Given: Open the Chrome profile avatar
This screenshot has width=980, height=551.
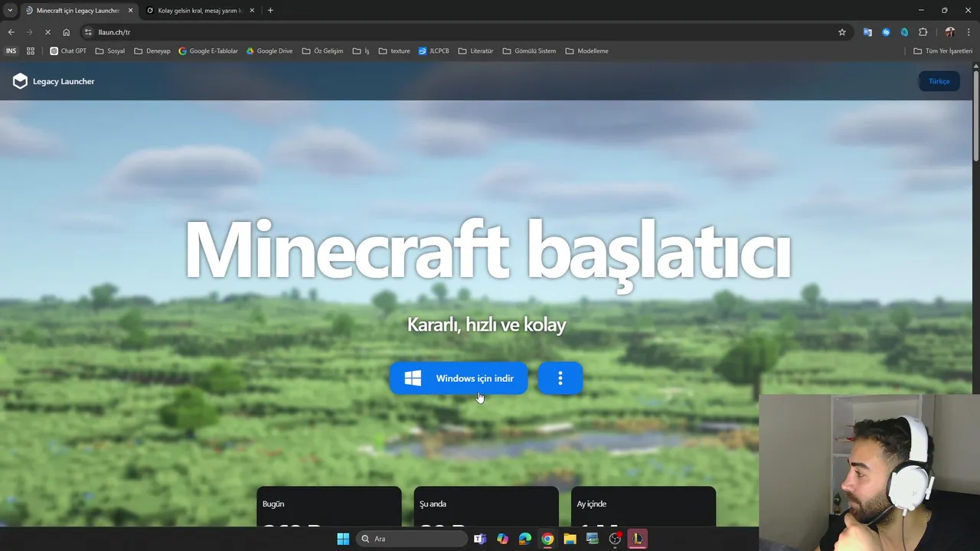Looking at the screenshot, I should 950,32.
